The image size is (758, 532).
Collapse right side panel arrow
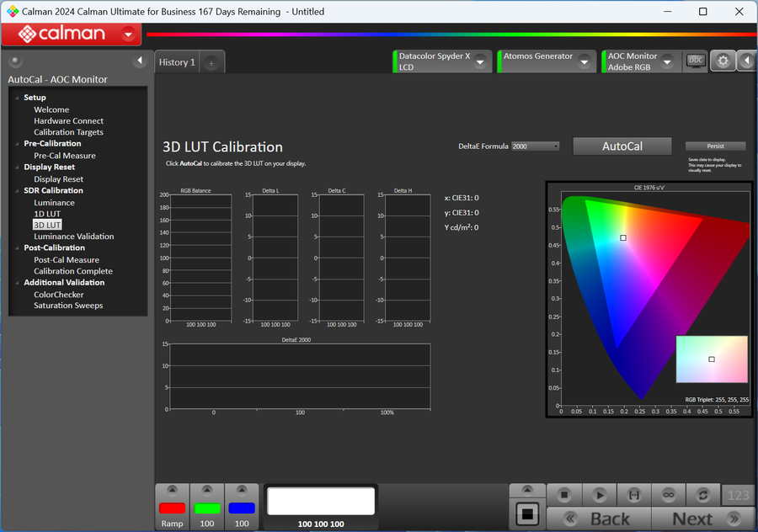pyautogui.click(x=747, y=61)
